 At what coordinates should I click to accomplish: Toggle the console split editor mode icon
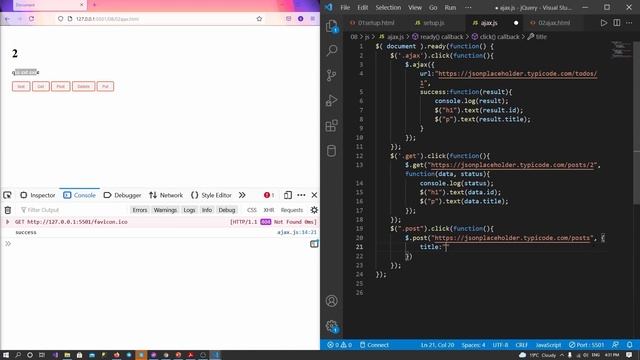tap(314, 244)
